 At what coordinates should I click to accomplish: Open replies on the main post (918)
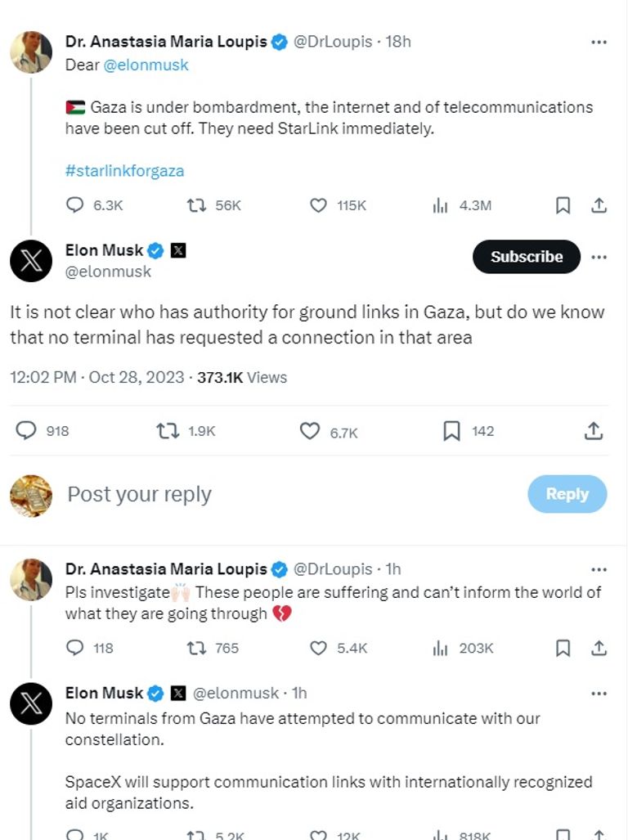pyautogui.click(x=27, y=431)
